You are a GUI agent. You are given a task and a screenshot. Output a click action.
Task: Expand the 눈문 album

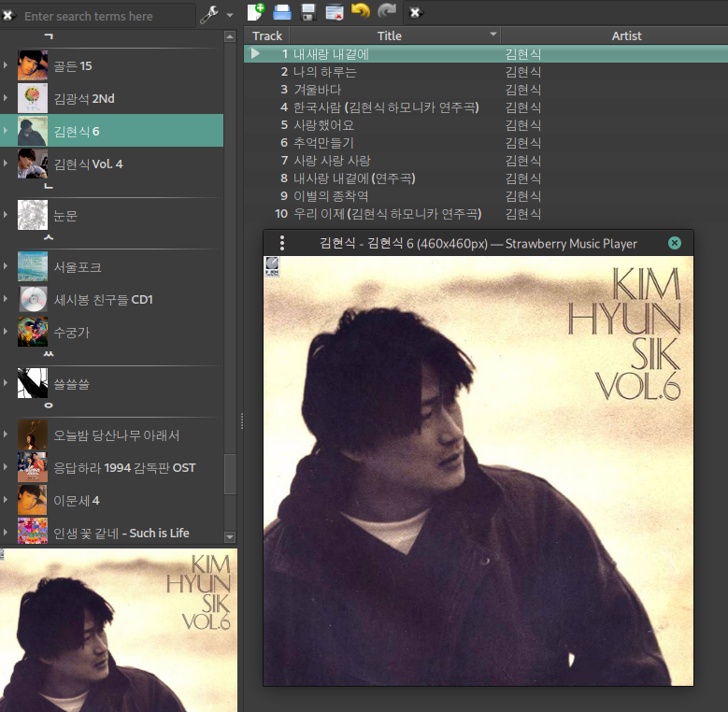pos(6,214)
